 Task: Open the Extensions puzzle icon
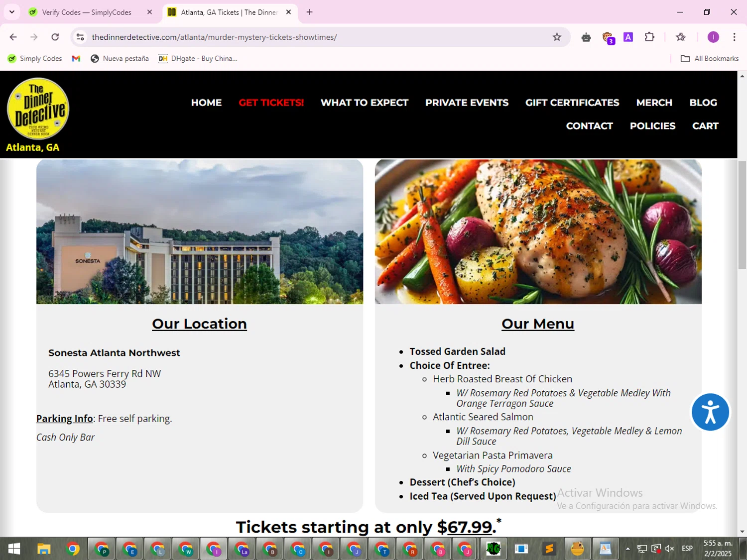pyautogui.click(x=649, y=37)
